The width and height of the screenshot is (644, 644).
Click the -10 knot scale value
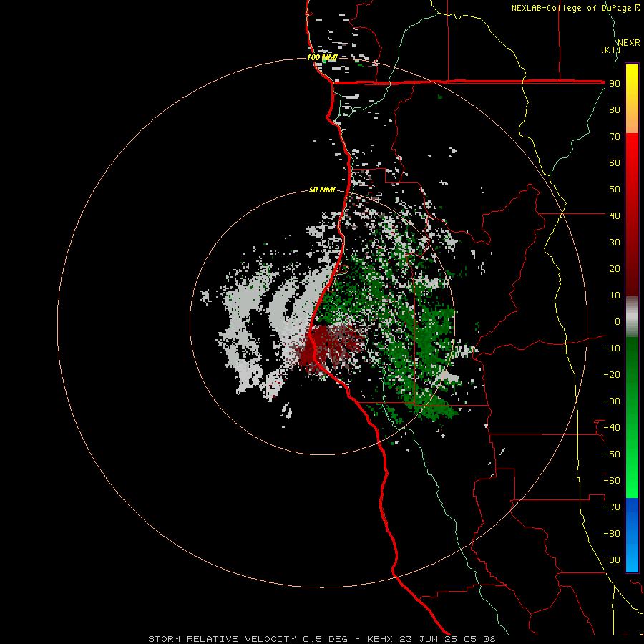tap(612, 348)
